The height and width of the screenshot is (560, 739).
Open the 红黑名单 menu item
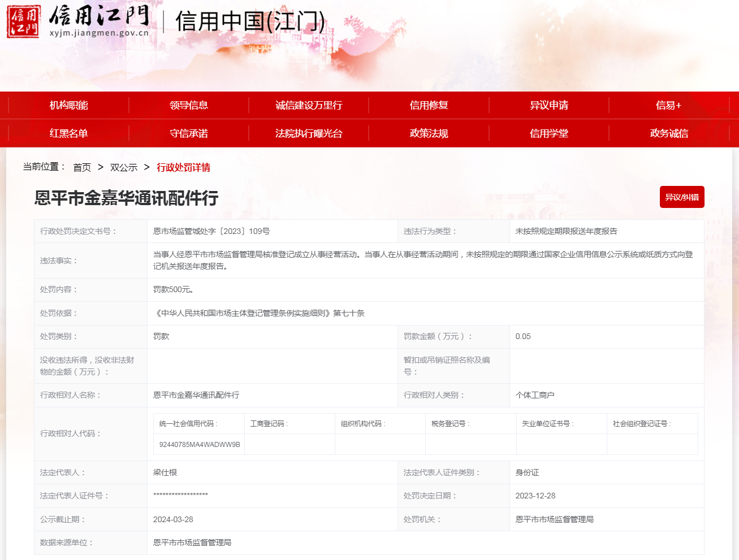coord(68,133)
